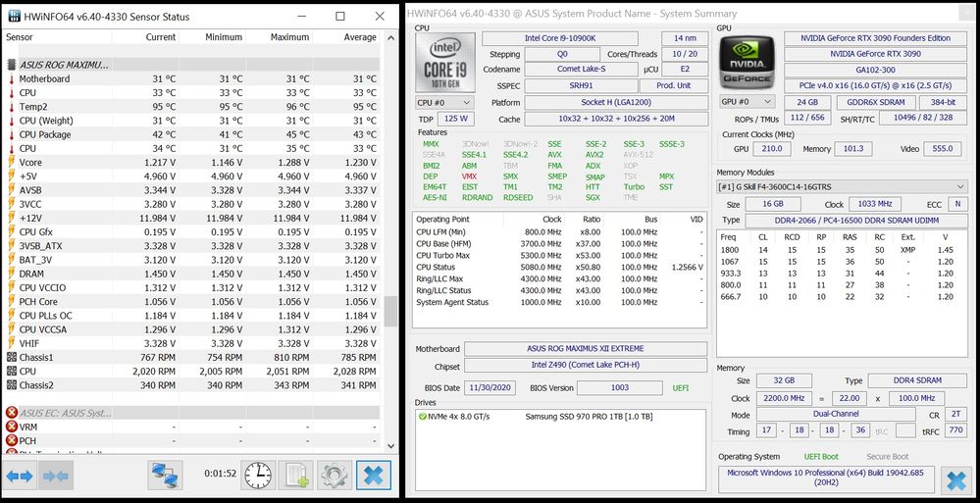The width and height of the screenshot is (980, 503).
Task: Select the VHIF voltage row
Action: click(x=191, y=343)
